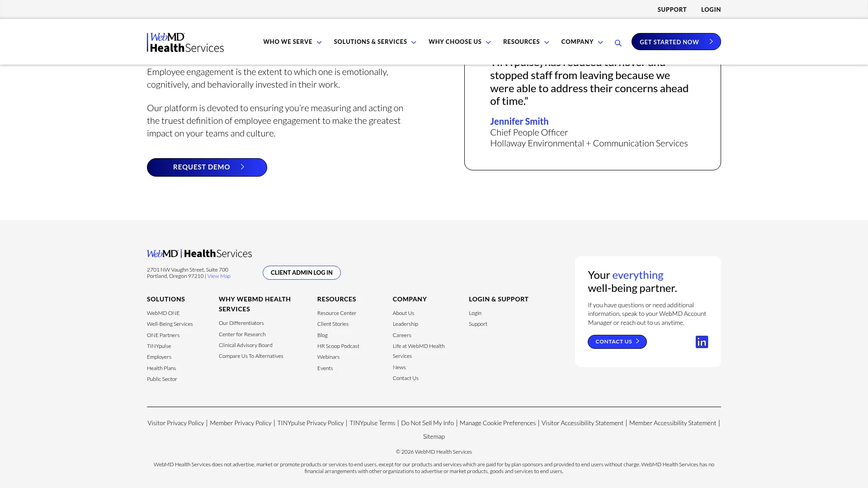Click the Contact Us button in card
The height and width of the screenshot is (488, 868).
617,342
